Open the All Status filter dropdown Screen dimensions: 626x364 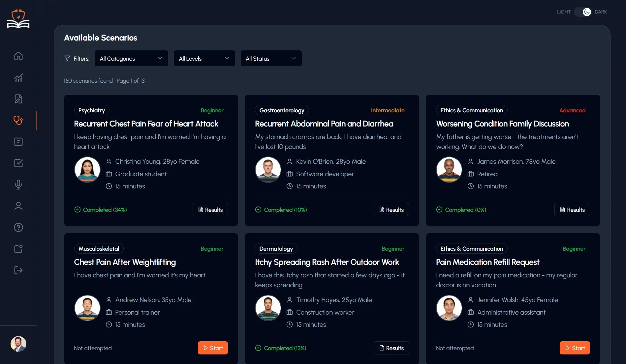click(x=271, y=58)
